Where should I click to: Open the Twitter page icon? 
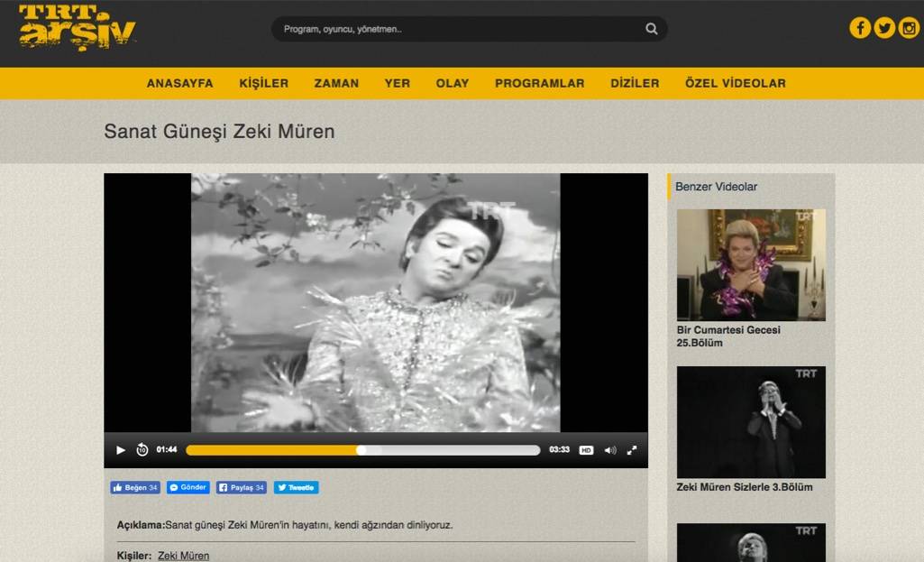tap(884, 28)
